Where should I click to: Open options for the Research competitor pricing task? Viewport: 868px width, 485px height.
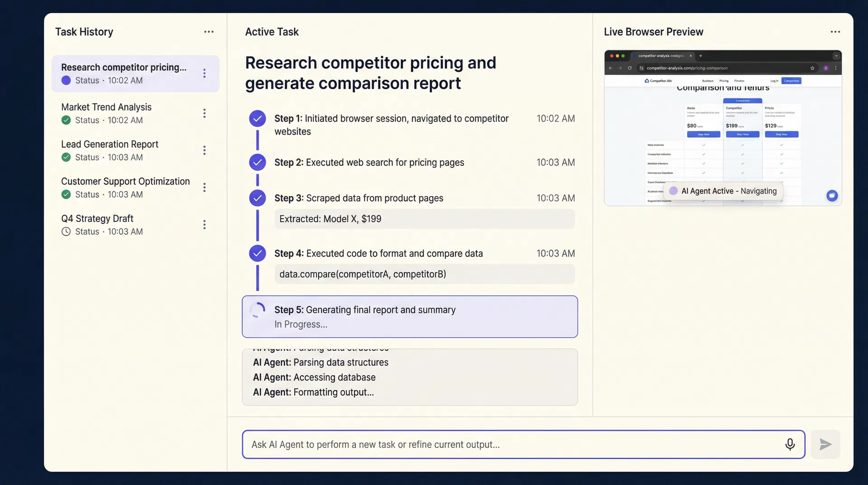click(204, 73)
